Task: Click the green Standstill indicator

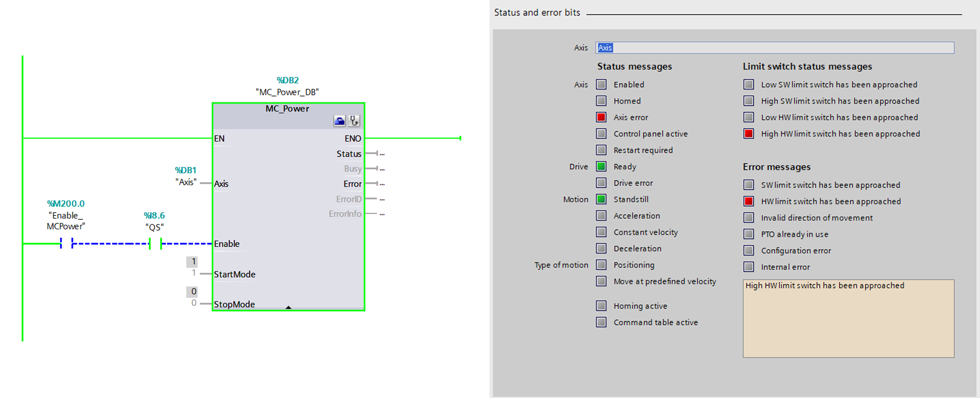Action: point(601,199)
